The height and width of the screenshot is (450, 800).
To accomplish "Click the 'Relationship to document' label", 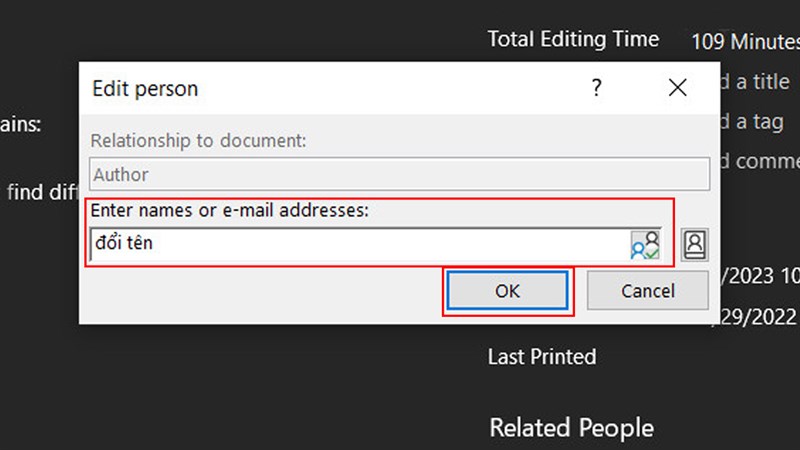I will 199,141.
